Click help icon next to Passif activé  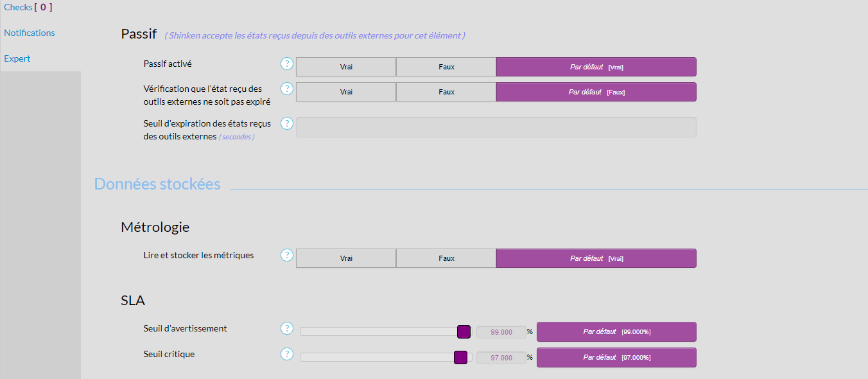click(x=287, y=64)
